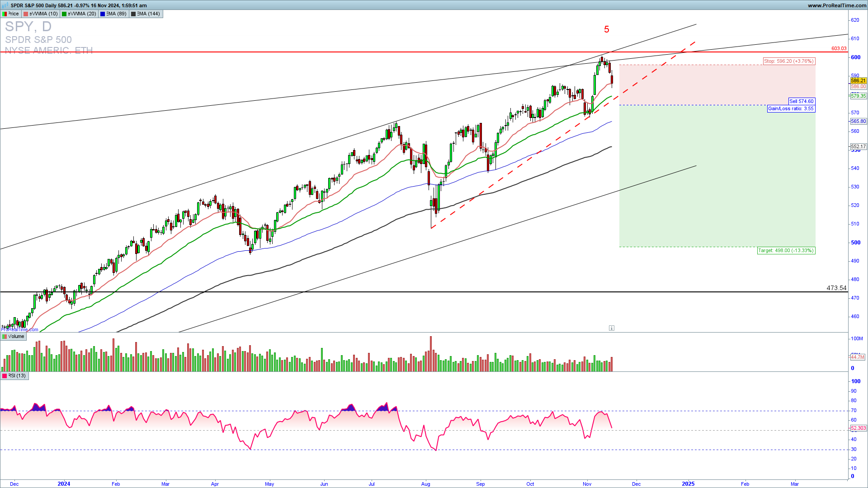The image size is (868, 488).
Task: Click the green 579.35 axis value tag
Action: [x=858, y=96]
